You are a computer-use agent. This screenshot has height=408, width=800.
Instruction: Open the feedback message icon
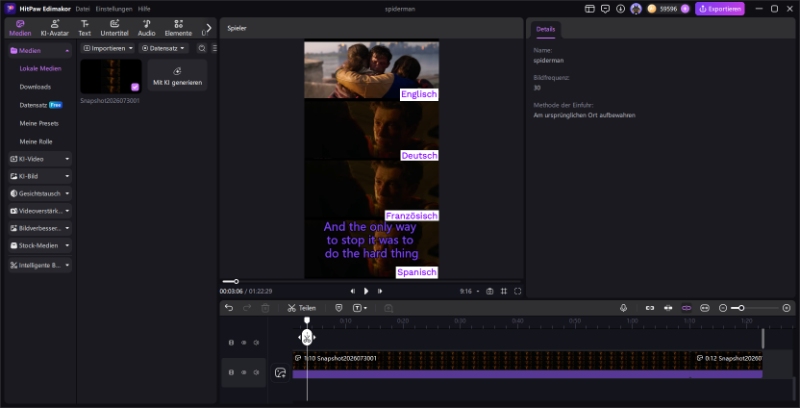[x=605, y=9]
